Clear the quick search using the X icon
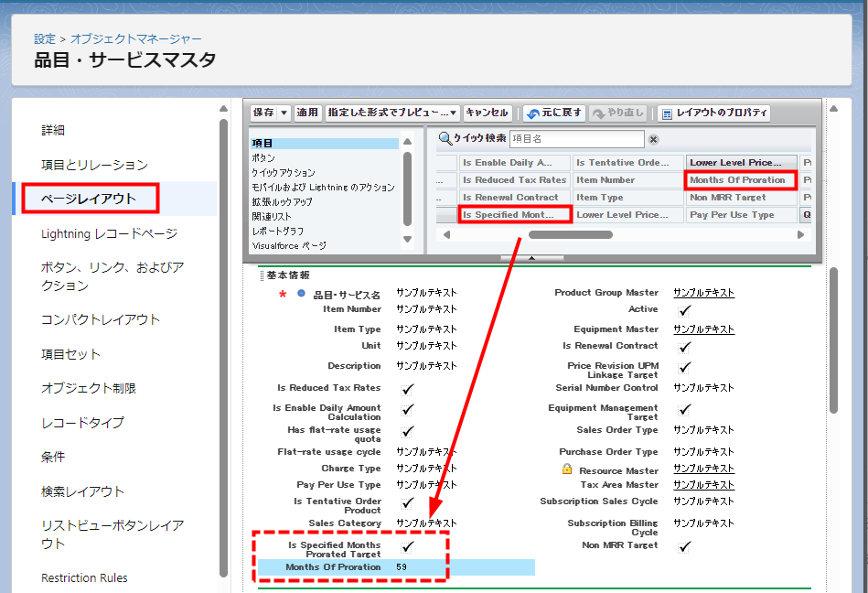Image resolution: width=868 pixels, height=593 pixels. pos(650,137)
